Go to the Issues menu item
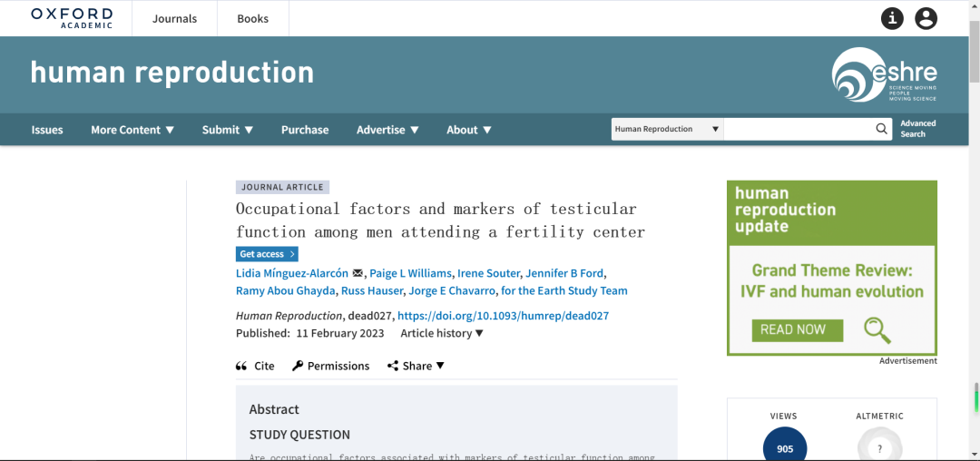 [47, 130]
